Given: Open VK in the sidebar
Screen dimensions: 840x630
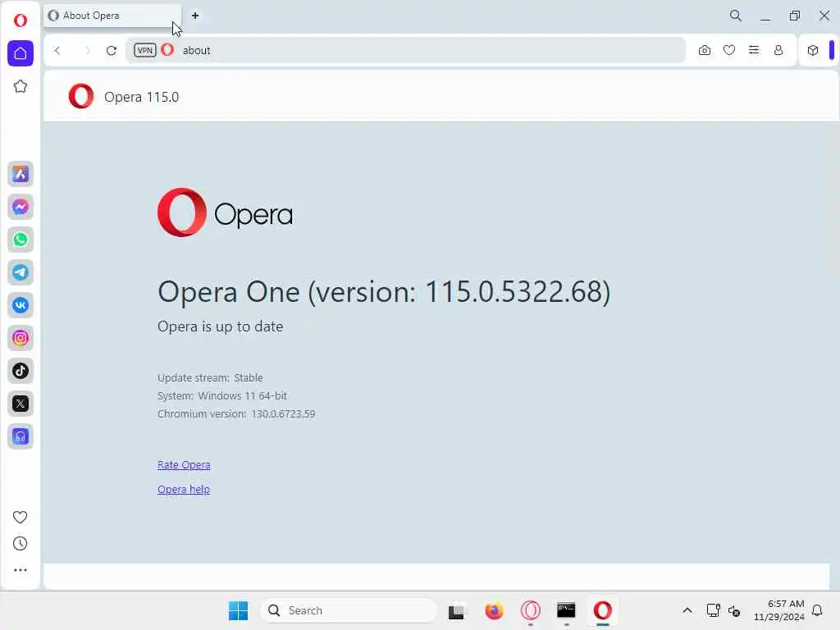Looking at the screenshot, I should (x=21, y=305).
